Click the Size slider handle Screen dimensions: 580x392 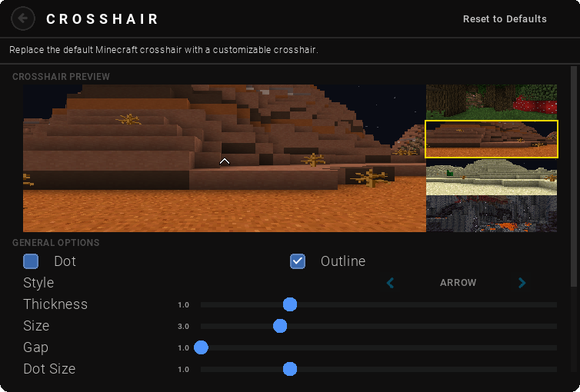[280, 326]
